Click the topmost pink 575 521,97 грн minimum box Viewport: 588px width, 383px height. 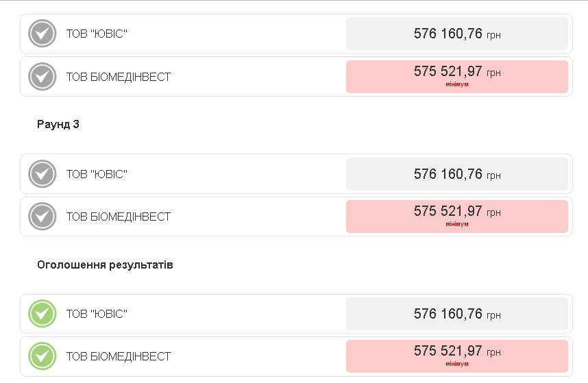coord(456,76)
